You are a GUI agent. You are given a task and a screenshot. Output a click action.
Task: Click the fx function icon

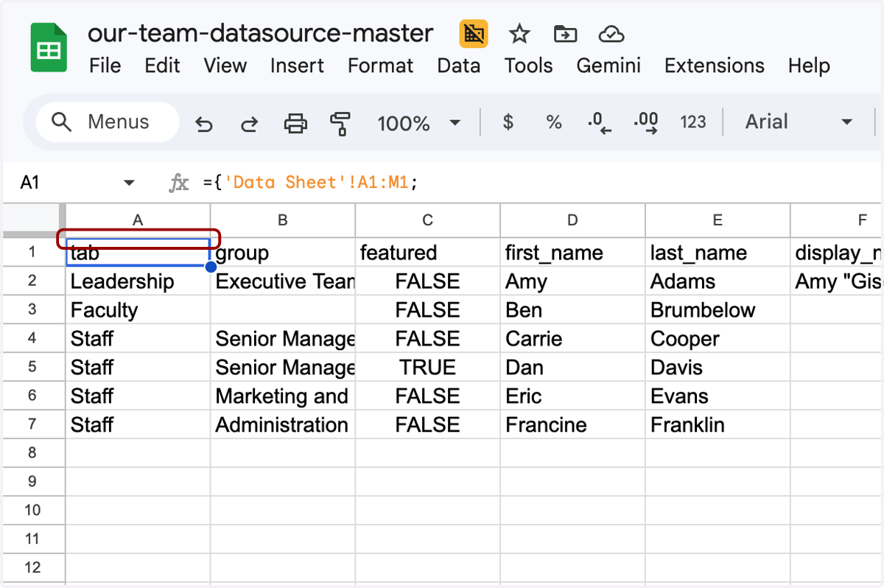click(179, 183)
